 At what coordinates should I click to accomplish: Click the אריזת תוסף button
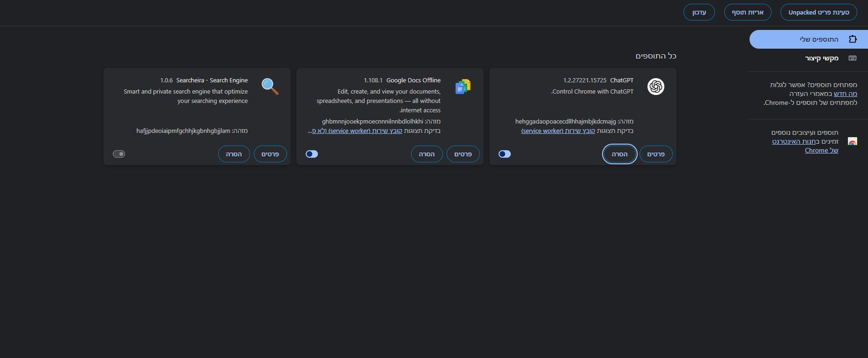coord(748,12)
